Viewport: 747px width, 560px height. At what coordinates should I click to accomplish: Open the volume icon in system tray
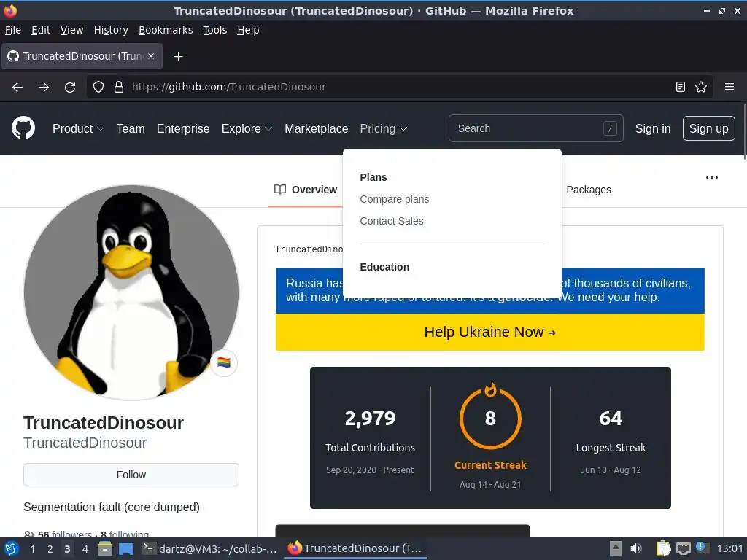tap(636, 548)
